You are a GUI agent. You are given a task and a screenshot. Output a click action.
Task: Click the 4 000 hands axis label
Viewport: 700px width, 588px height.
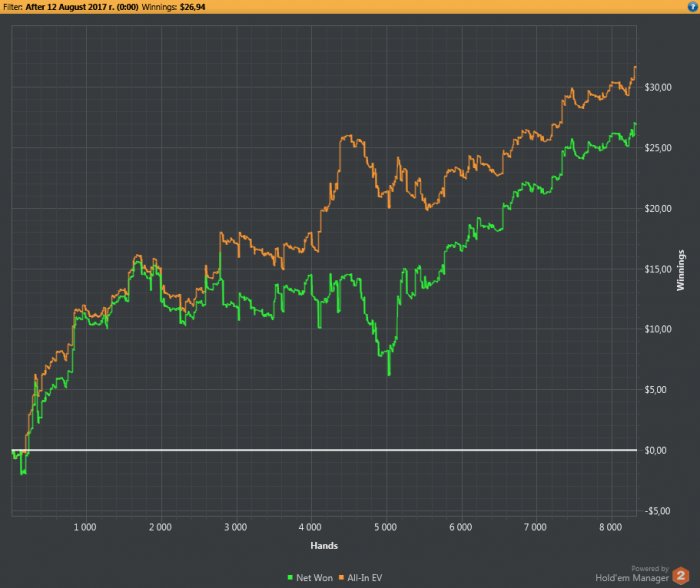point(310,527)
